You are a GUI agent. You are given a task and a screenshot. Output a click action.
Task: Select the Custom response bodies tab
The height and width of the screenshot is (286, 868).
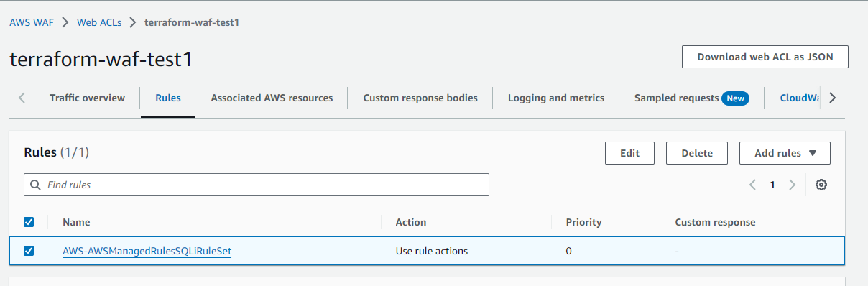[x=420, y=98]
